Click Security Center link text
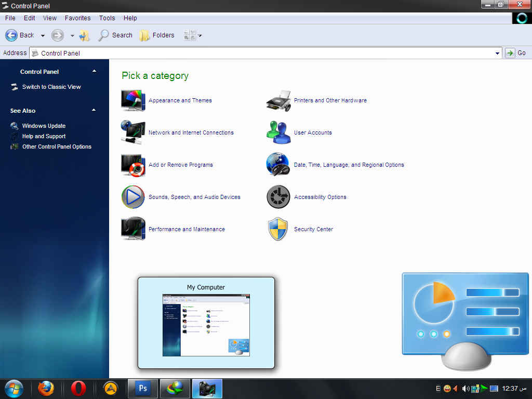 [x=313, y=229]
